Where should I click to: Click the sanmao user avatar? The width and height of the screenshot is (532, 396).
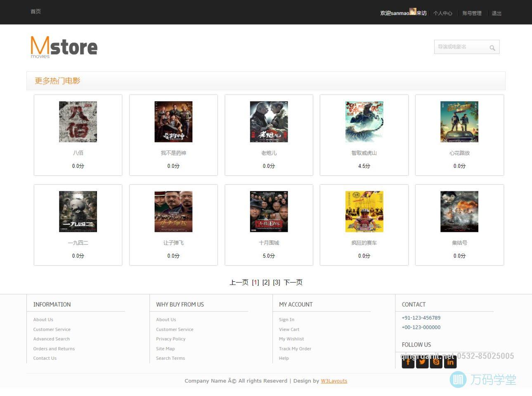(x=412, y=11)
